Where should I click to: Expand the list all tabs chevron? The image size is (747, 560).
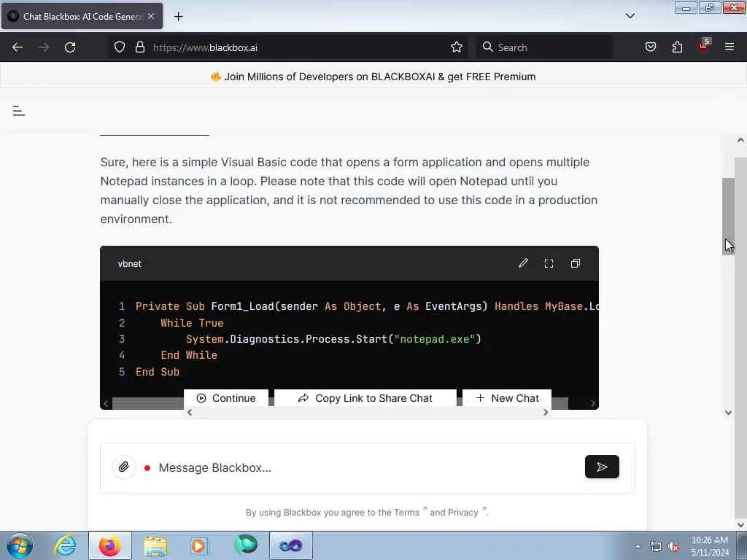(630, 16)
